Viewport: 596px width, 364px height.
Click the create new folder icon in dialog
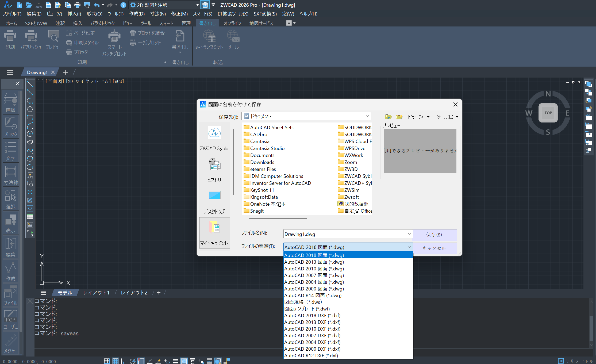click(x=399, y=117)
